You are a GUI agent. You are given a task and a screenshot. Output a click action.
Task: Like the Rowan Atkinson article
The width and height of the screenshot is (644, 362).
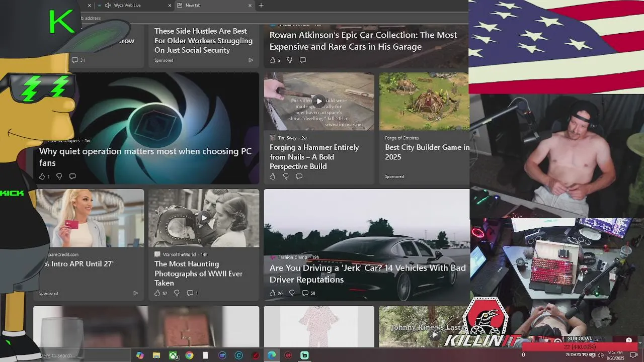pos(273,60)
